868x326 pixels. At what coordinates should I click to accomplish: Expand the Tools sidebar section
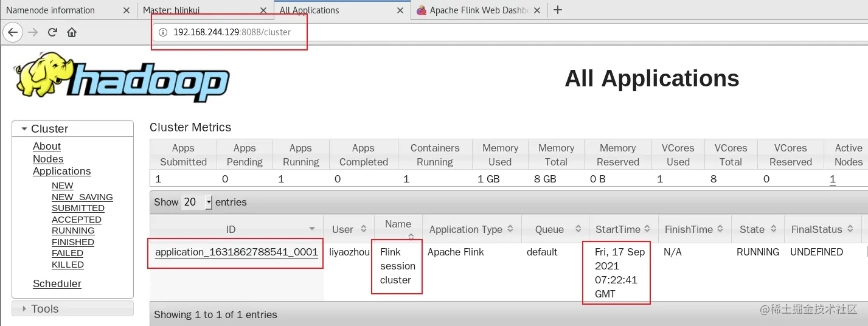(x=72, y=308)
